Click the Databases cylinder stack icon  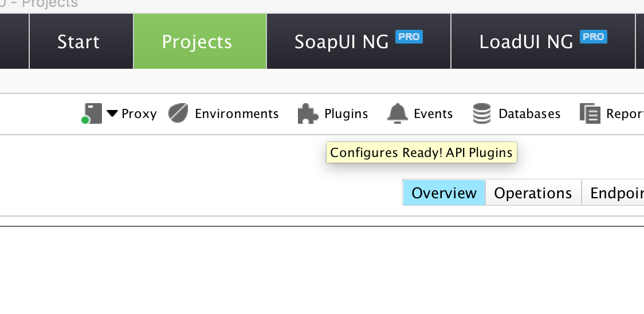482,113
